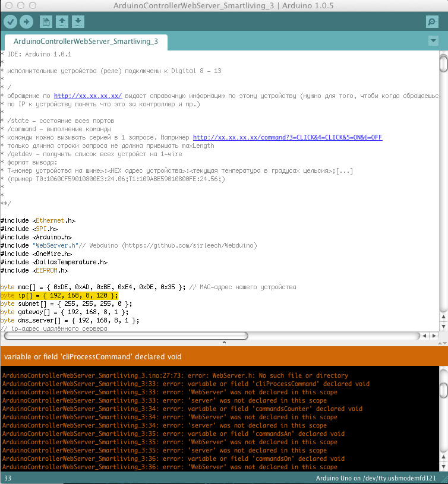
Task: Click the 'commandsOn declared void' error line
Action: click(173, 459)
